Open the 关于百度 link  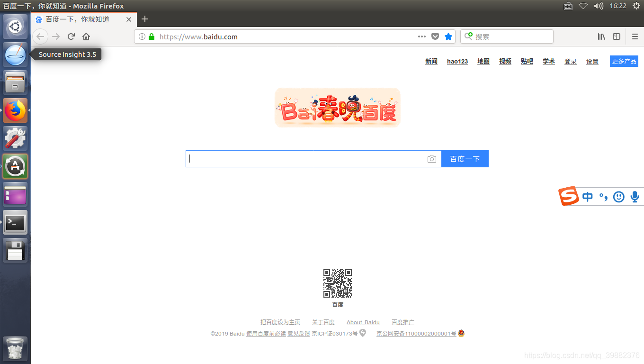click(x=323, y=322)
